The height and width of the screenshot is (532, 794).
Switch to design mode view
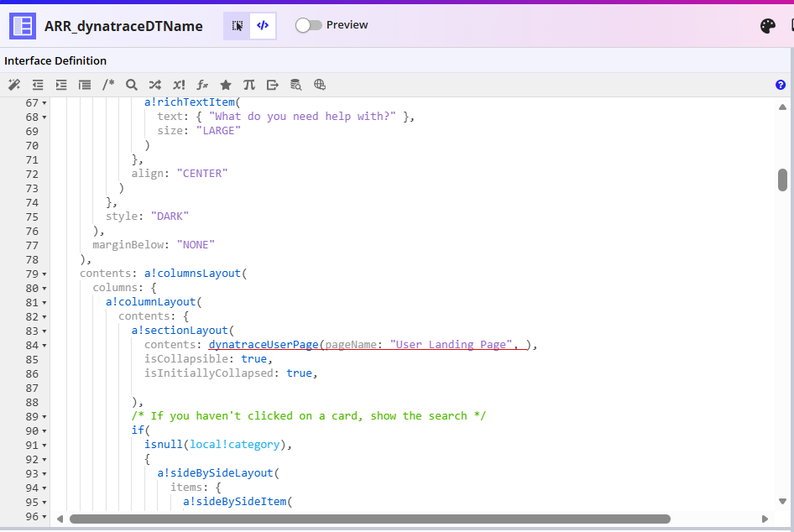[x=238, y=26]
